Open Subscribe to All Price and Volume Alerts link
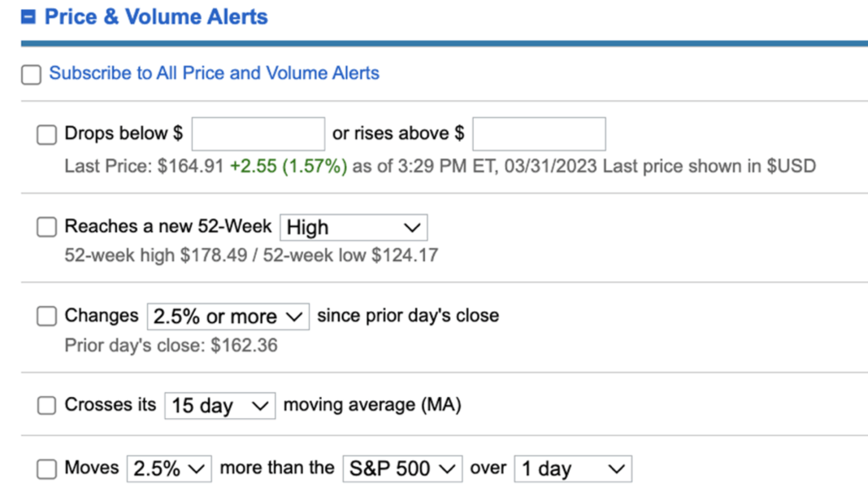Viewport: 868px width, 488px height. pyautogui.click(x=214, y=73)
